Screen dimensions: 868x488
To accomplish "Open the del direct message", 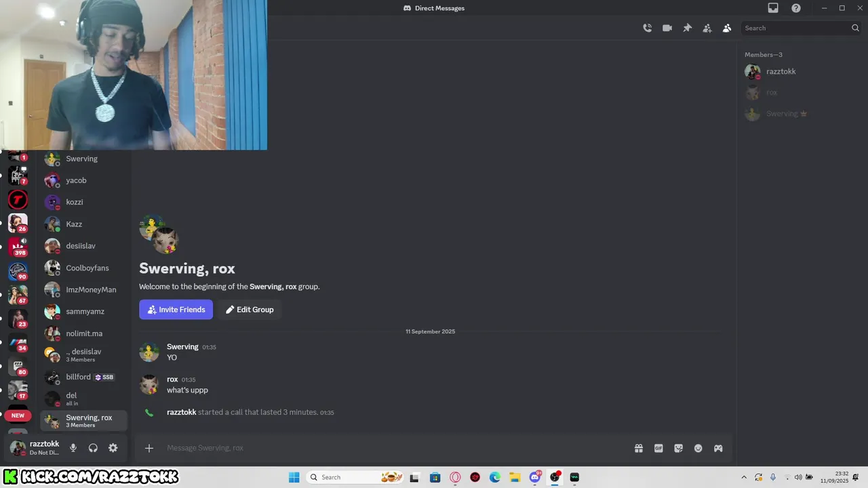I will pyautogui.click(x=84, y=399).
